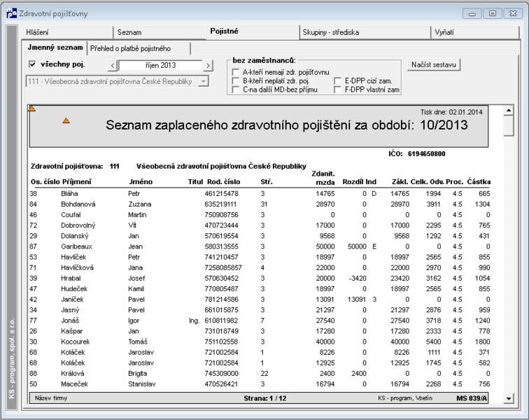This screenshot has width=529, height=420.
Task: Click the report title heading
Action: 287,125
